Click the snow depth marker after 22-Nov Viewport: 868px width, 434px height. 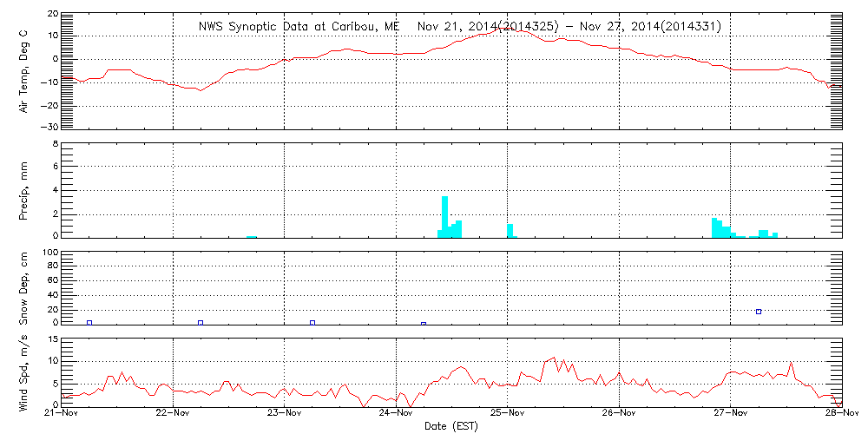(x=201, y=323)
